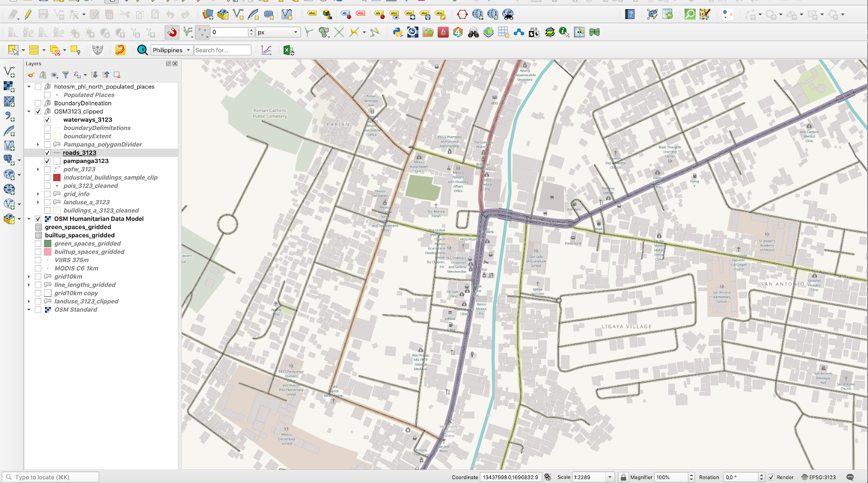Collapse the OSM3123_clipped group
Viewport: 868px width, 483px height.
(29, 112)
